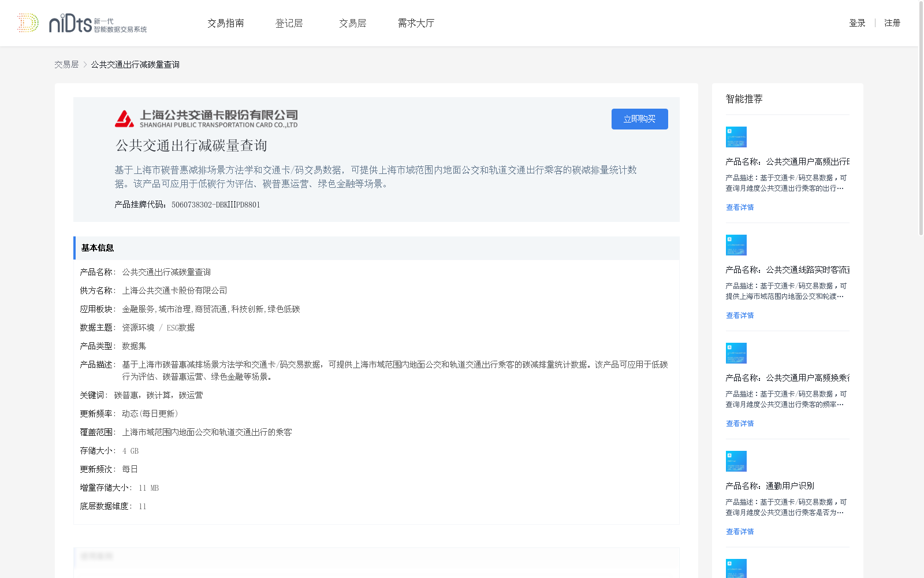Open the 交易指南 menu

click(226, 23)
